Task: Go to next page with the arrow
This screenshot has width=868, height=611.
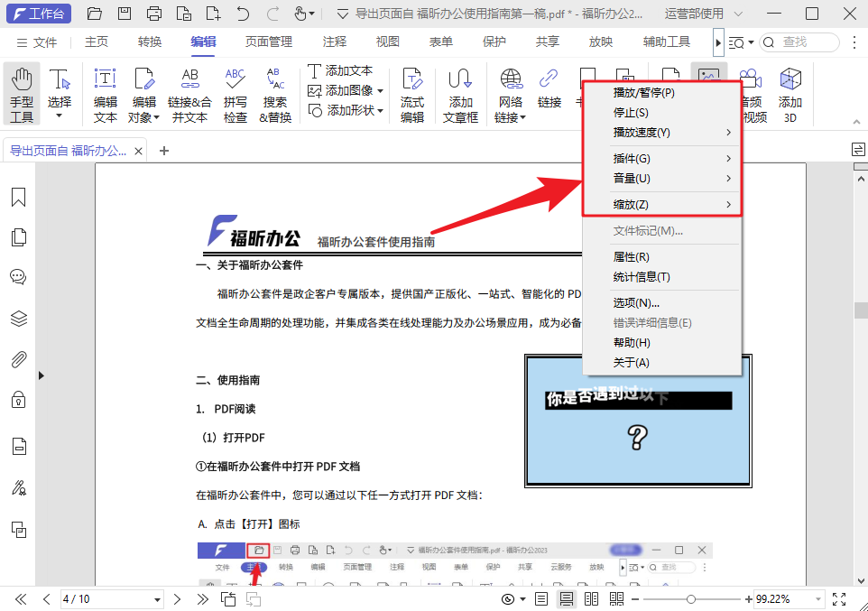Action: point(178,598)
